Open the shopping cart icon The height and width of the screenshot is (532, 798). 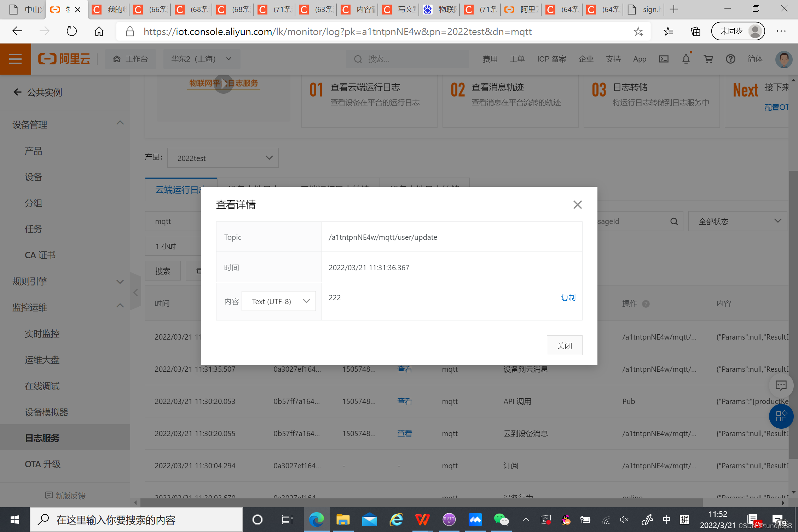click(x=708, y=59)
